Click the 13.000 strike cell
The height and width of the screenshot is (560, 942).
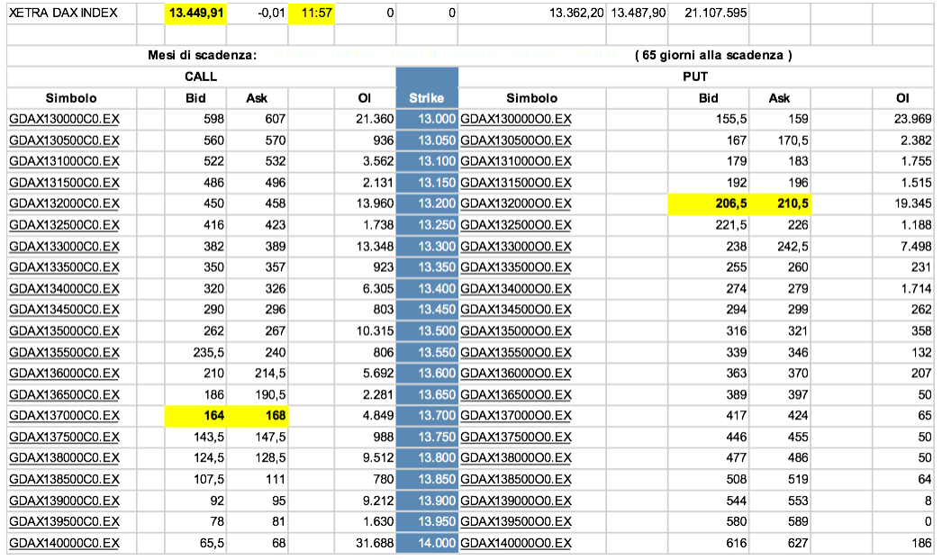point(427,119)
